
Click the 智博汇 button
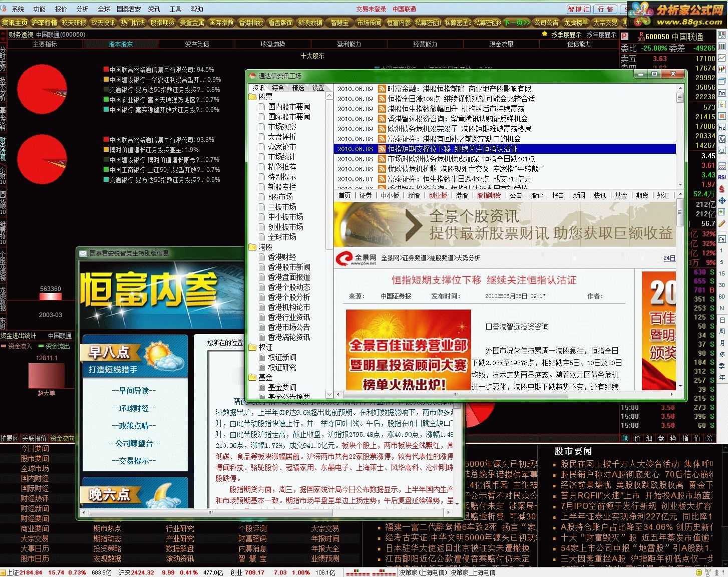click(578, 9)
